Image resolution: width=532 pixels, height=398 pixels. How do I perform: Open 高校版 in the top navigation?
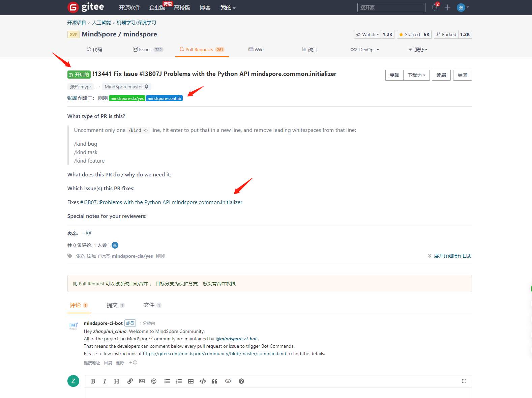coord(182,8)
